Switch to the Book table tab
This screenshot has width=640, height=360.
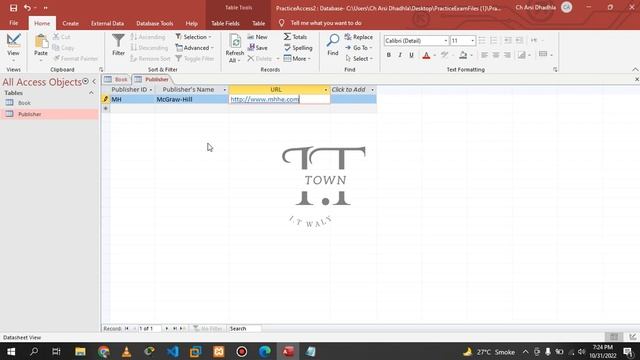click(x=116, y=79)
